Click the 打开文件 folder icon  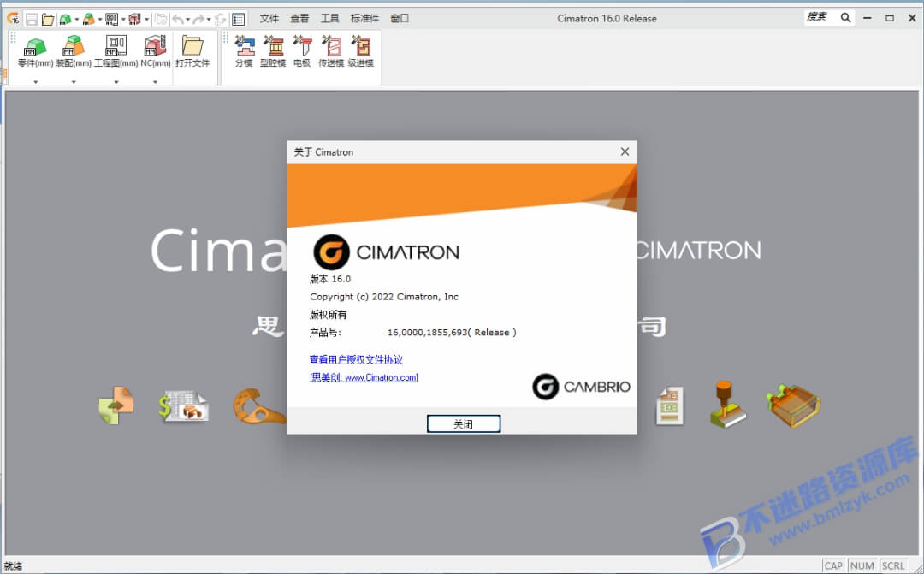[192, 51]
